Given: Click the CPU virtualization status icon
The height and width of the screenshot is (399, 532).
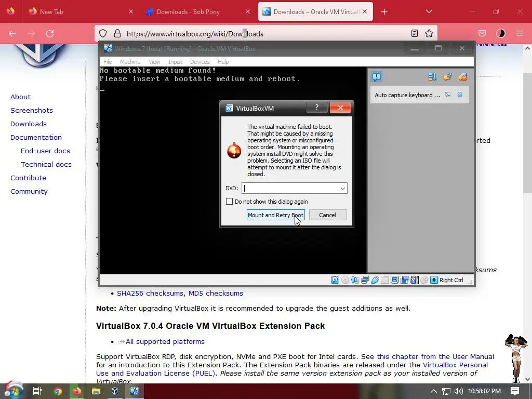Looking at the screenshot, I should coord(414,280).
